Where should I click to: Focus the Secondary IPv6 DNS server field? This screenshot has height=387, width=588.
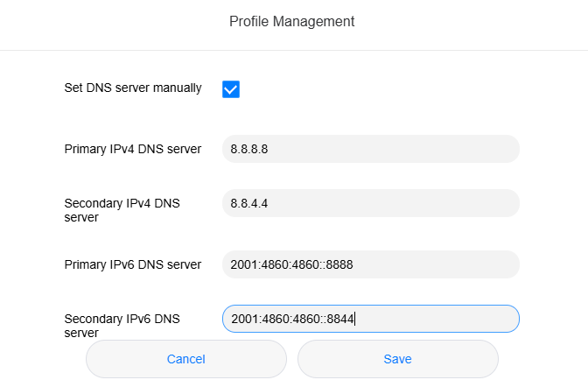[x=371, y=319]
